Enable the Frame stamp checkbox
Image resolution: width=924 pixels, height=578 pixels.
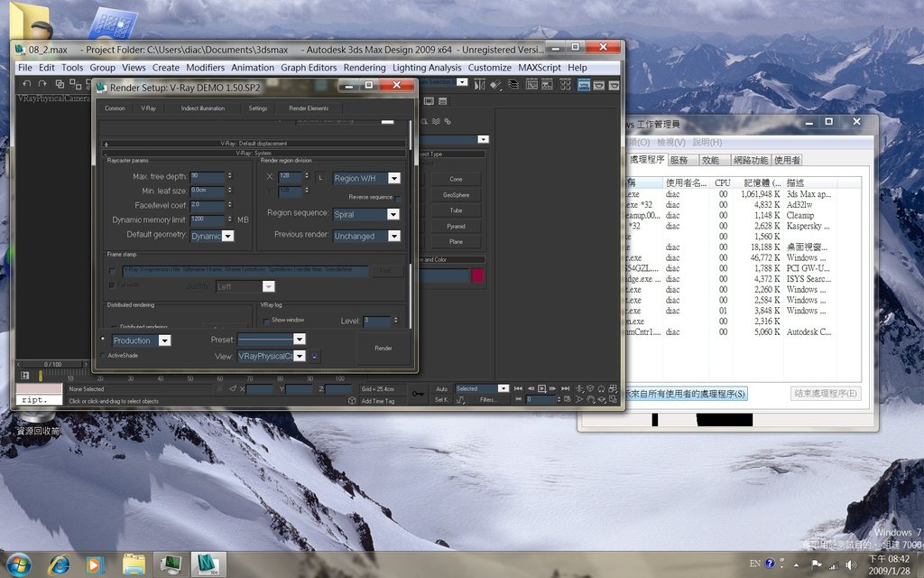click(x=112, y=271)
